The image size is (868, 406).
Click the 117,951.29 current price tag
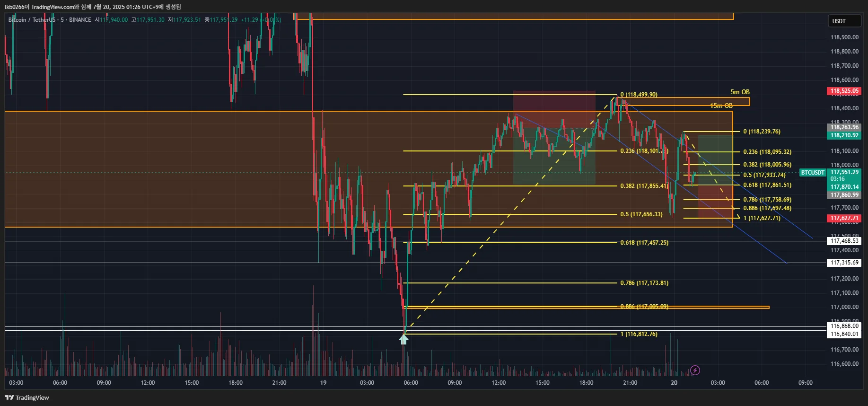click(x=844, y=172)
